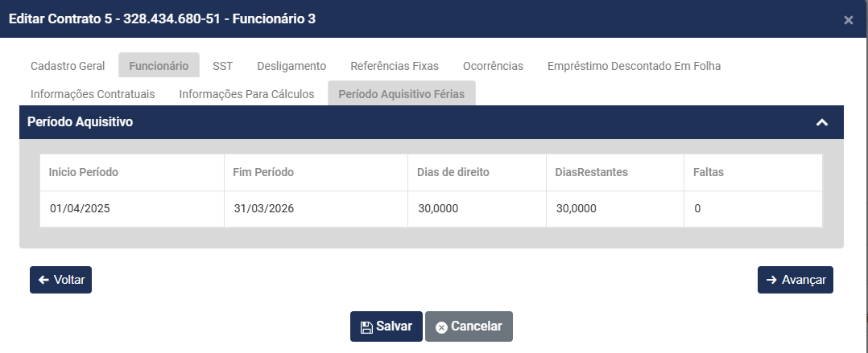Select Período Aquisitivo Férias sub-tab
The image size is (868, 353).
point(402,94)
